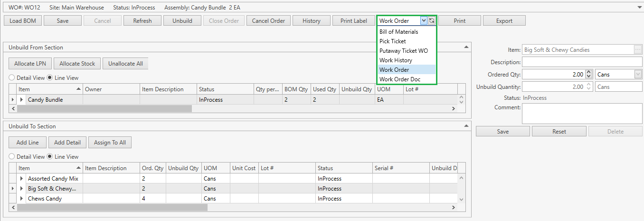Screen dimensions: 644x221
Task: Click ellipsis browse button beside Item field
Action: click(637, 49)
